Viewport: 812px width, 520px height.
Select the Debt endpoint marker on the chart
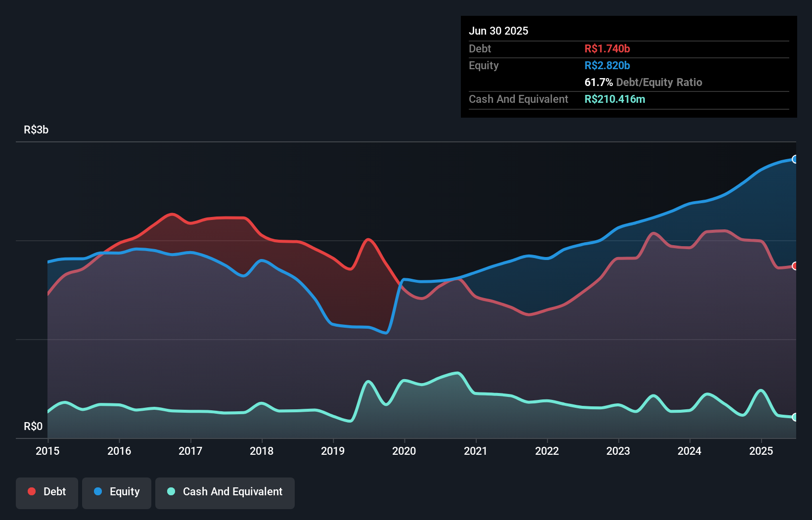click(x=795, y=266)
